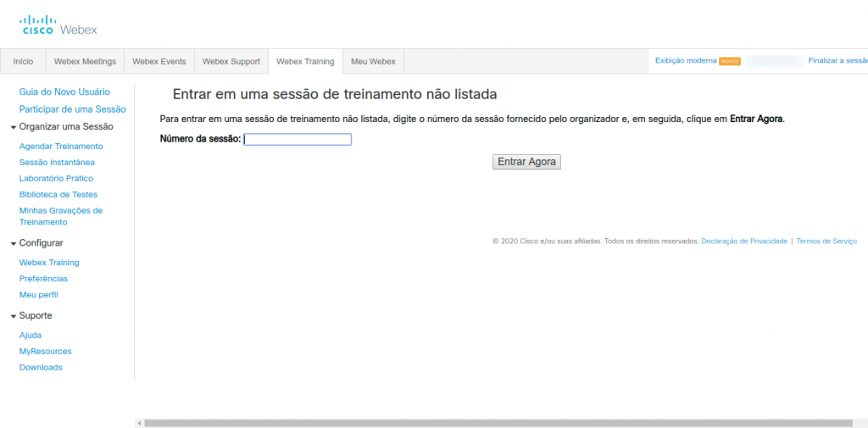Open Guia do Novo Usuário link
868x428 pixels.
point(64,92)
